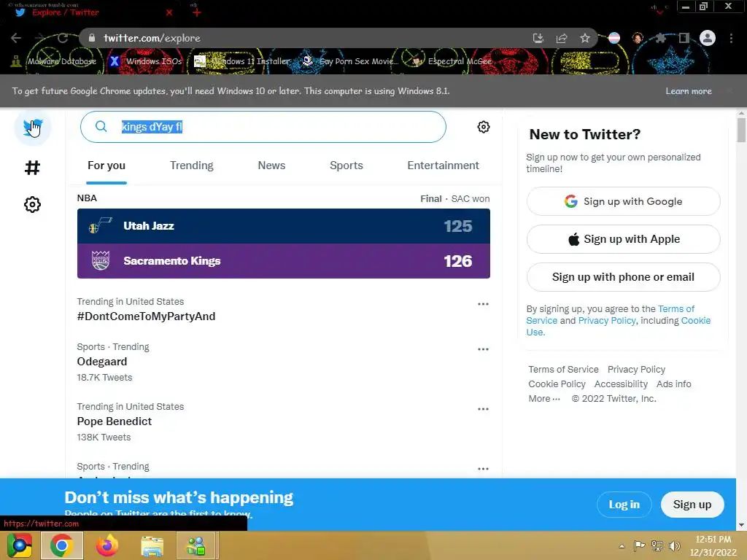Open the Cookie Policy footer link
This screenshot has width=747, height=560.
point(557,384)
